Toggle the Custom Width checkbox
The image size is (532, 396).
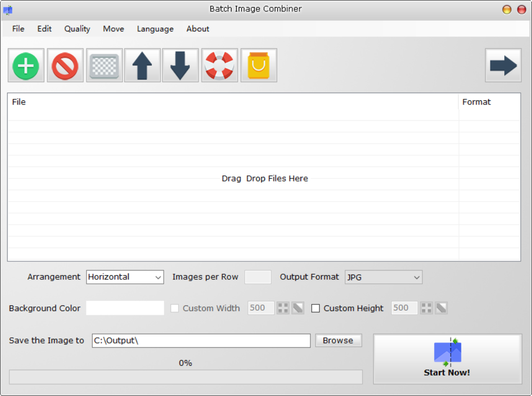pyautogui.click(x=175, y=309)
